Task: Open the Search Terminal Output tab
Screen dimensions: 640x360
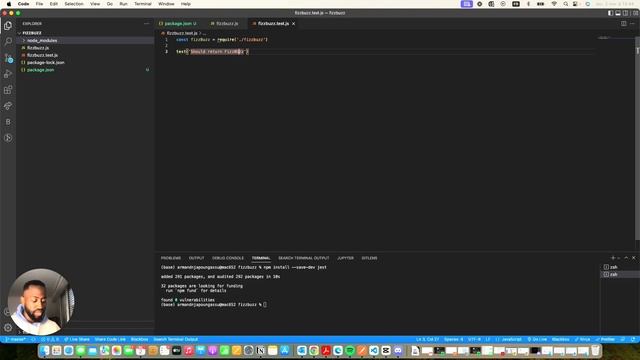Action: coord(304,258)
